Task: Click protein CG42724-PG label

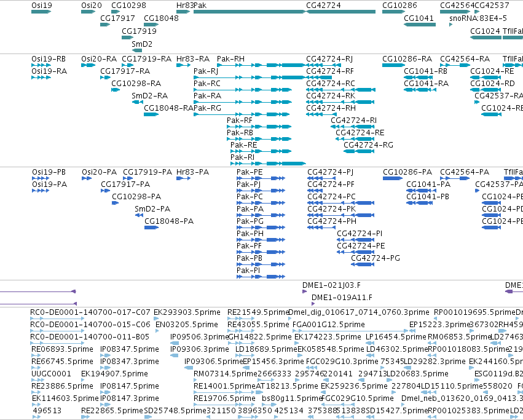Action: click(376, 258)
